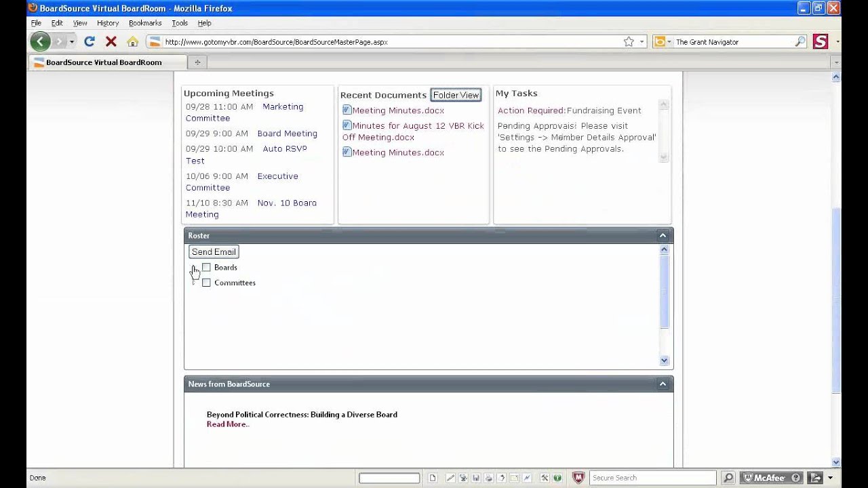868x488 pixels.
Task: Click the red S toolbar icon
Action: 821,41
